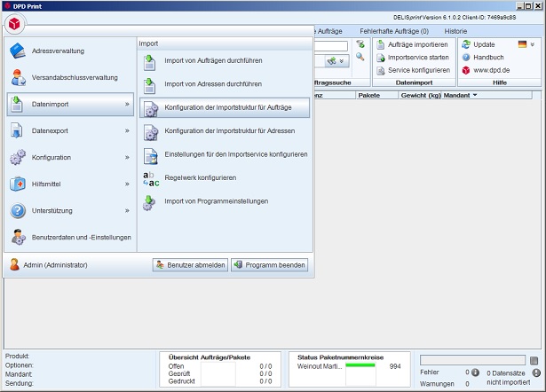This screenshot has height=392, width=546.
Task: Click the info icon next to Fehler count
Action: pos(476,372)
